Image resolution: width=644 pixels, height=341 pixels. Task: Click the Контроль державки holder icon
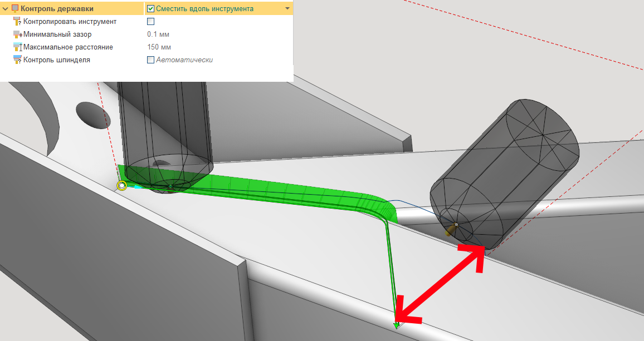tap(15, 8)
